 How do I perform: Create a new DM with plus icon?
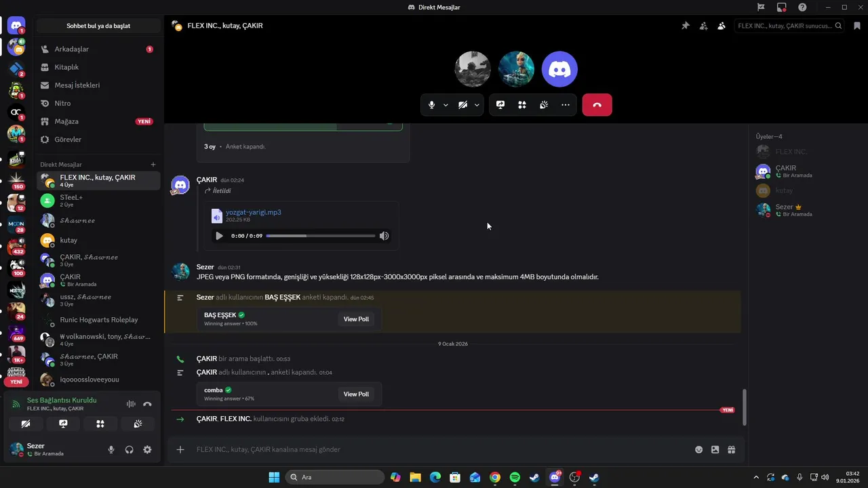153,165
